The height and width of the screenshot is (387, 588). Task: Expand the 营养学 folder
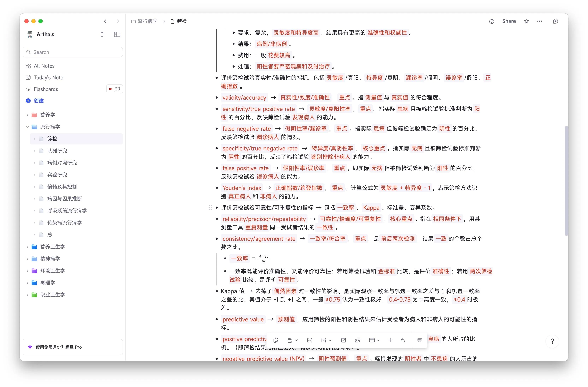point(27,115)
